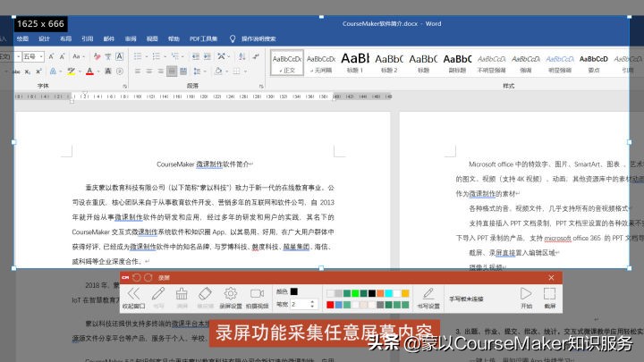Click the paragraph shading bucket icon
The image size is (644, 362).
click(218, 72)
